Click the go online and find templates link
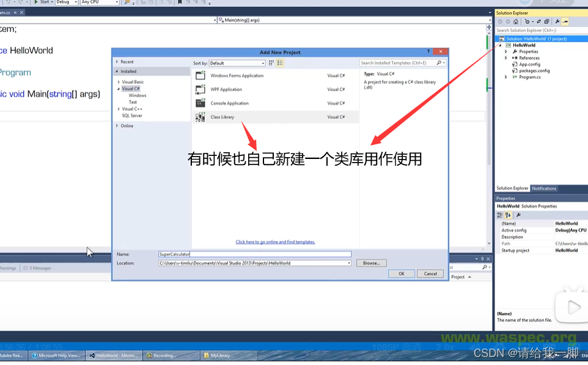The image size is (588, 365). pos(275,242)
